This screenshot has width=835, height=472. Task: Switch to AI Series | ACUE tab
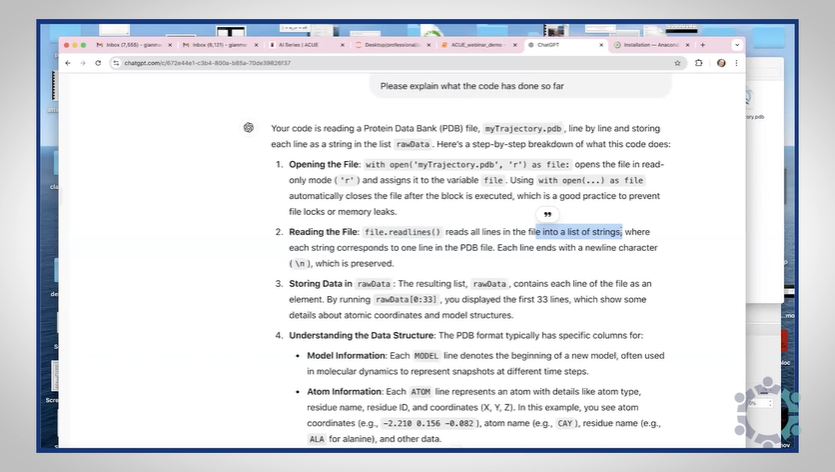306,45
